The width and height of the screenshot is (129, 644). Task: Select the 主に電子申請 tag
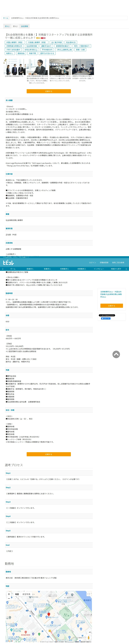(56, 43)
